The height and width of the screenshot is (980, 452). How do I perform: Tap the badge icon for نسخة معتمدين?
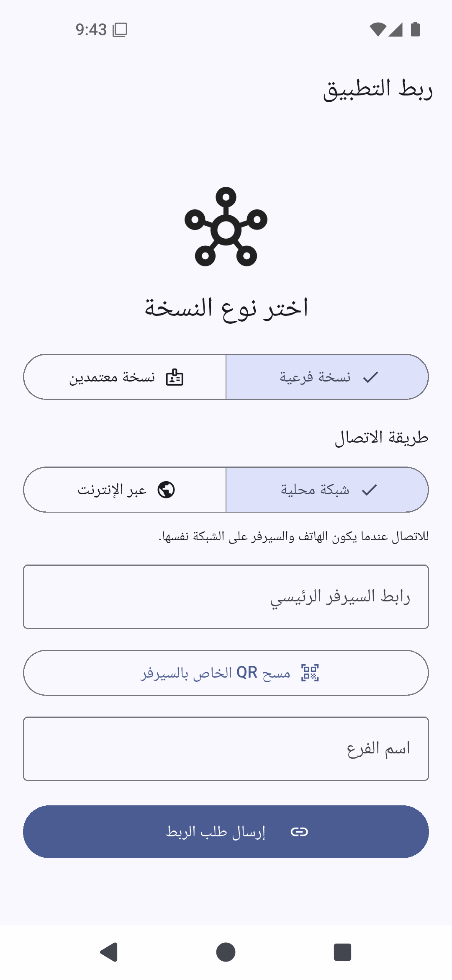click(x=175, y=377)
